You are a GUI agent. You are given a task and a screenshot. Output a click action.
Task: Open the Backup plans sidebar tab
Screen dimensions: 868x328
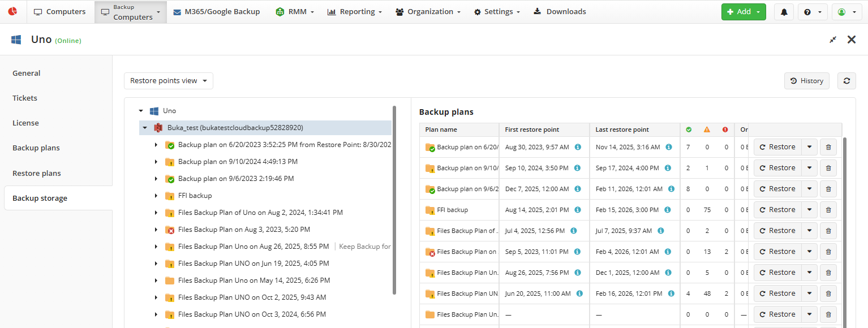pos(36,148)
